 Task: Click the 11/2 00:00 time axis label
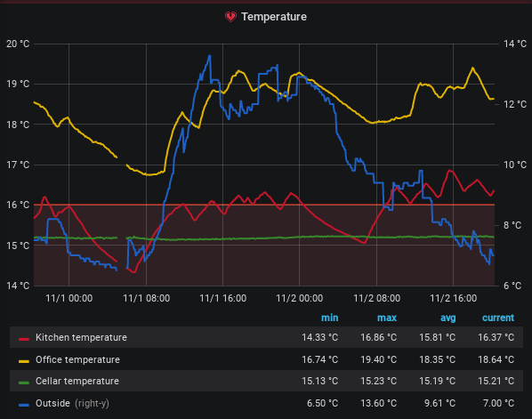tap(299, 298)
